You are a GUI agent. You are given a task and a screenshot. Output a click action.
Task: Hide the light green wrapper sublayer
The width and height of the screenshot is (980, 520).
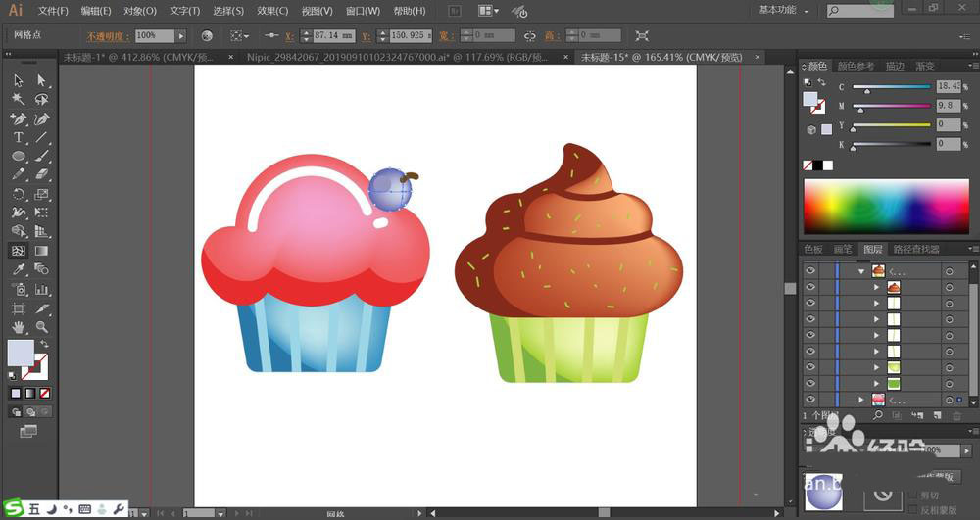click(x=810, y=367)
